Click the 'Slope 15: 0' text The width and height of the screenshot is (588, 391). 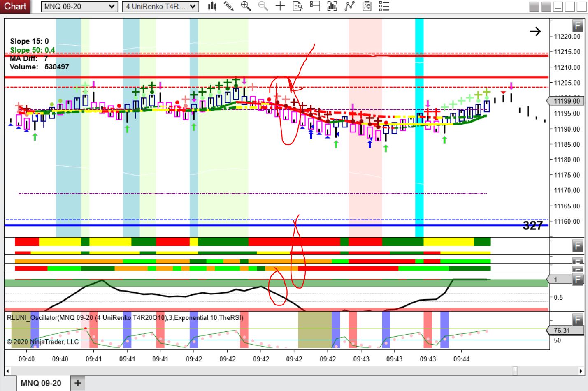pos(29,41)
